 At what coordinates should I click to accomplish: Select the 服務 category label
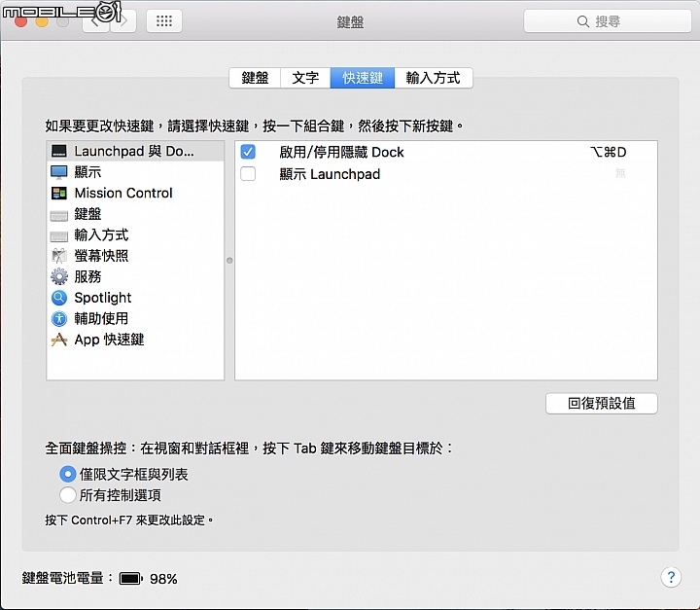[x=87, y=277]
